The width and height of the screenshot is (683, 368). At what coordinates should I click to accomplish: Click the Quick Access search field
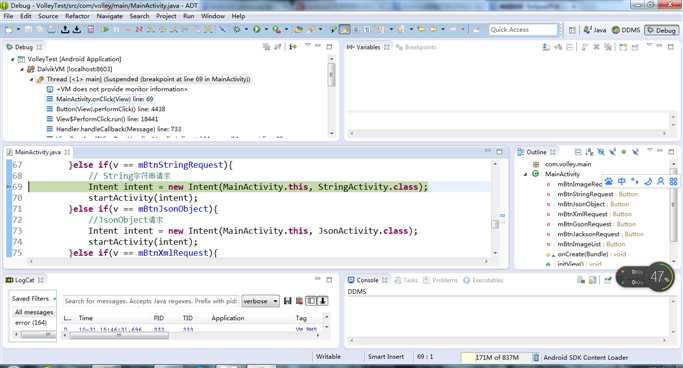523,30
